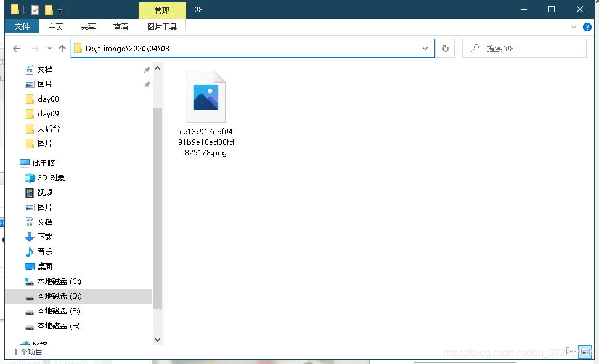Click file name ce13c917ebf0491b9e18ed88fd825178.png
Screen dimensions: 599x364
(206, 142)
